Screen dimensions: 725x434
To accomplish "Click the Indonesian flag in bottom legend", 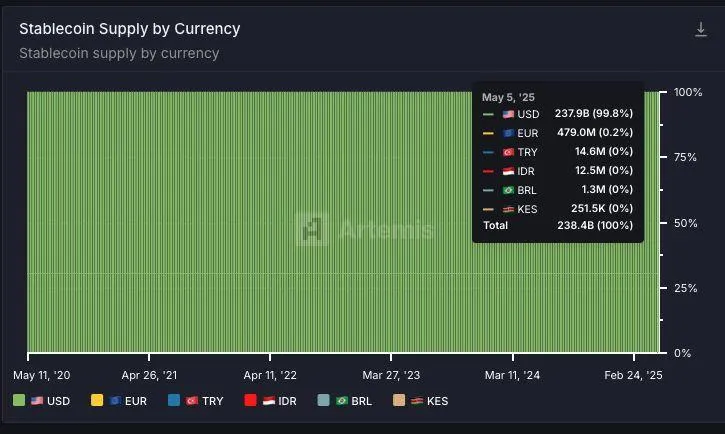I will pos(269,401).
